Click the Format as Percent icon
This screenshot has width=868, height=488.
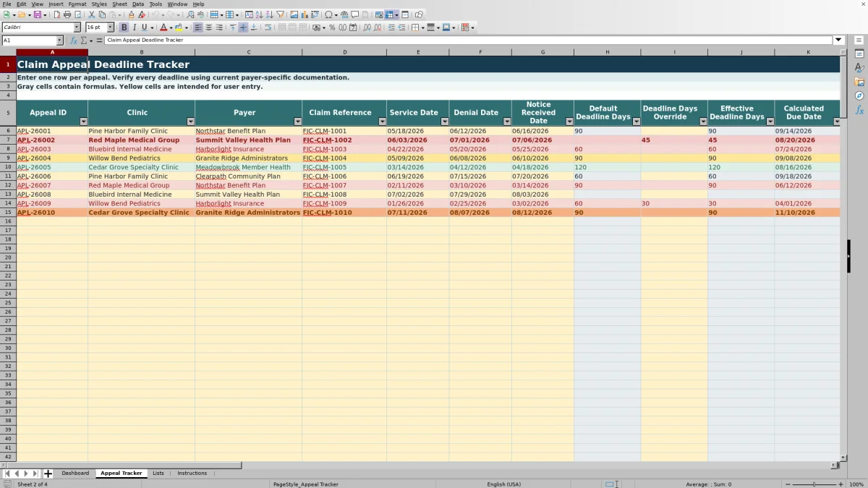pyautogui.click(x=332, y=27)
